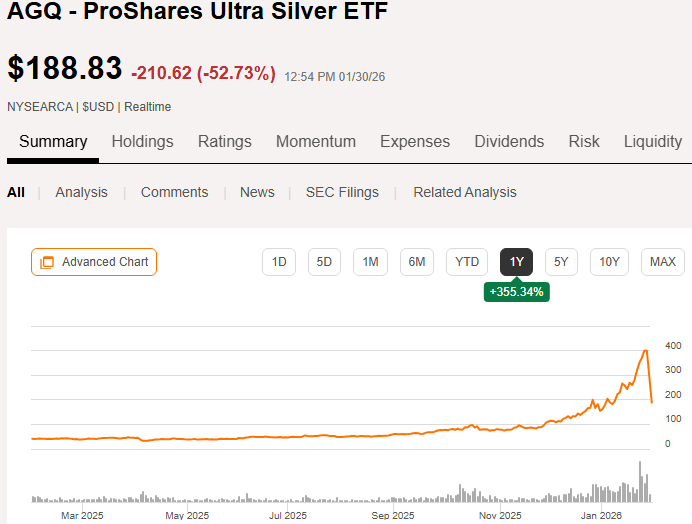Select the 1D chart range

[x=279, y=262]
